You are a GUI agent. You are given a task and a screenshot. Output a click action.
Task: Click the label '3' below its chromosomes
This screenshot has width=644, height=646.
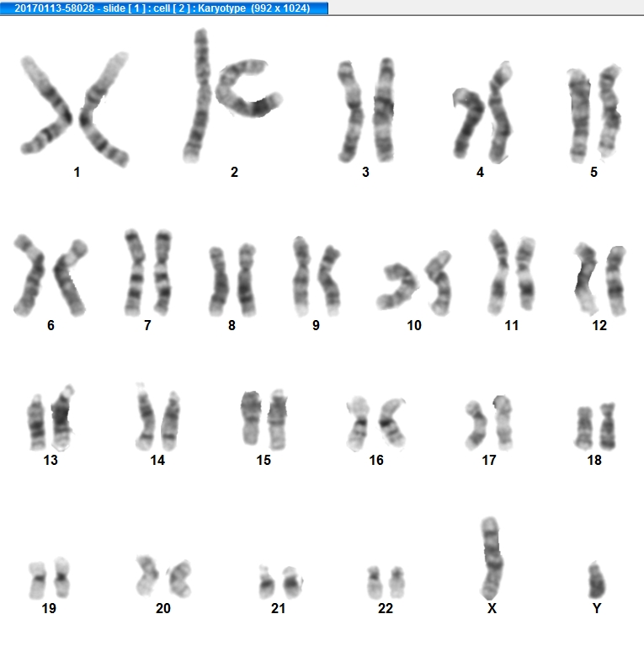pyautogui.click(x=365, y=172)
